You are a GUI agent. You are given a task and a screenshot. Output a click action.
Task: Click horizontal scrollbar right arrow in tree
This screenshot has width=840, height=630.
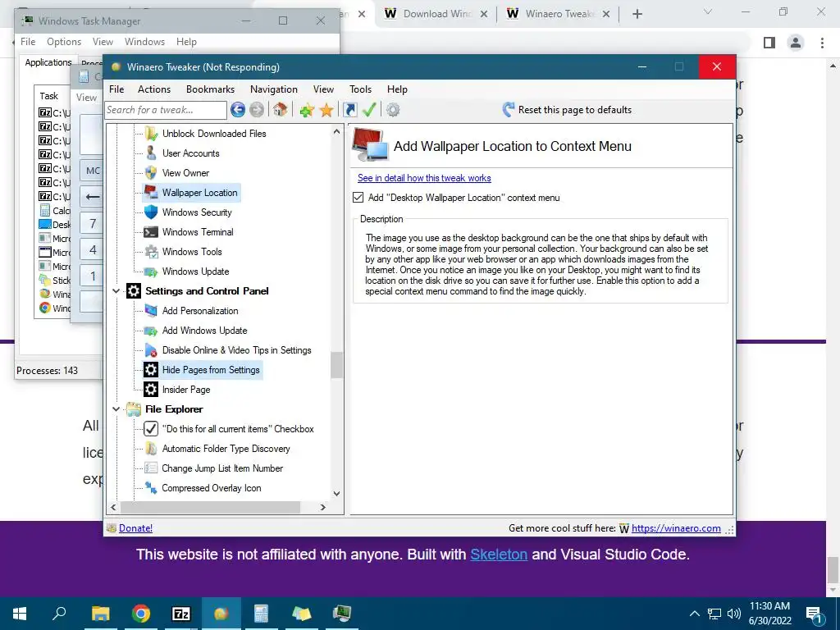click(322, 507)
